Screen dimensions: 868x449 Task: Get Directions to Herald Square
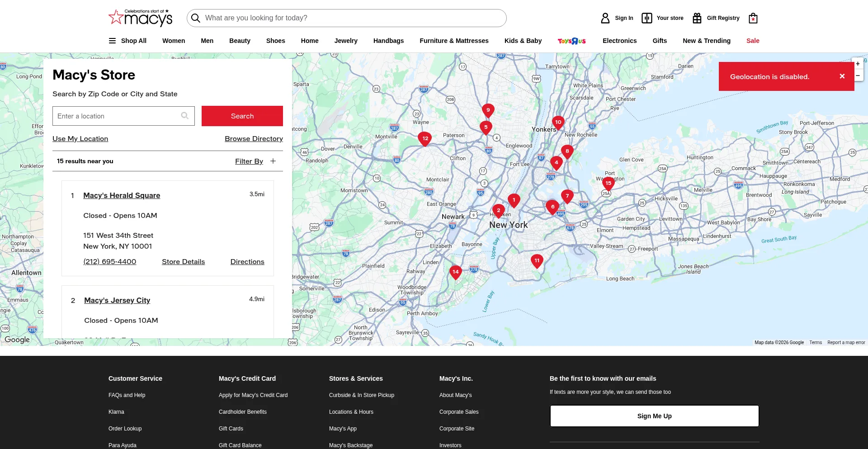(247, 262)
